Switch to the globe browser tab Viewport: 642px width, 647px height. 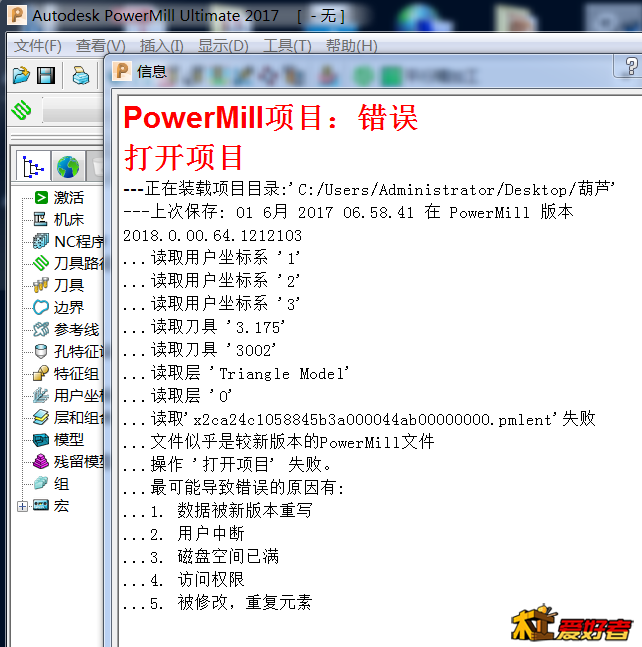tap(68, 166)
